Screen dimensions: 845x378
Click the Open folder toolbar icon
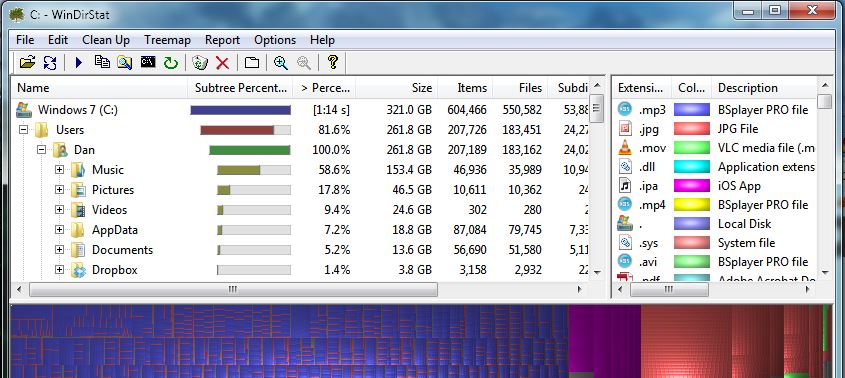(27, 63)
